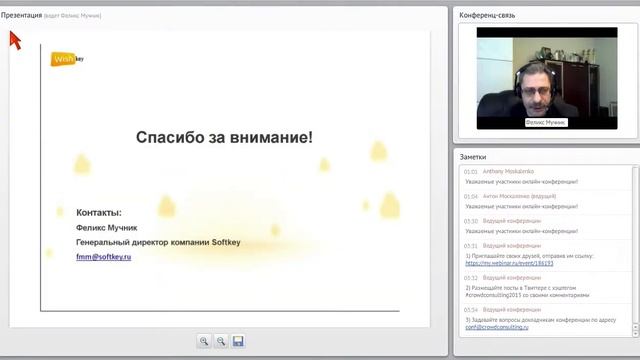Click the 'Спасибо за внимание!' slide heading
This screenshot has height=360, width=640.
pyautogui.click(x=224, y=137)
